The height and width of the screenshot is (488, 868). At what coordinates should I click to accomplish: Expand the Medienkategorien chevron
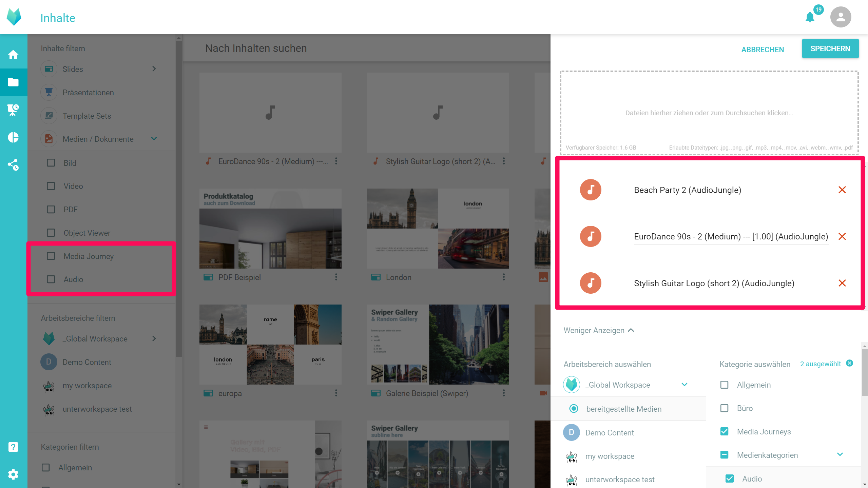point(840,454)
